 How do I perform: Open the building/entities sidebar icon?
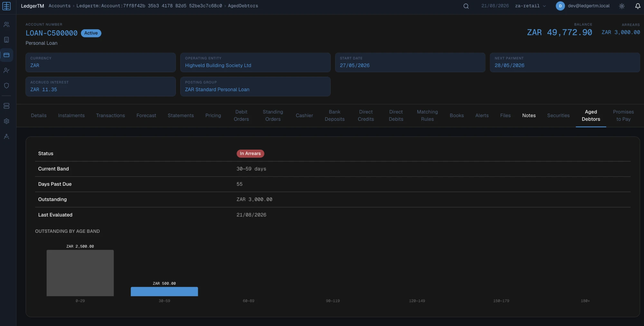click(x=6, y=40)
